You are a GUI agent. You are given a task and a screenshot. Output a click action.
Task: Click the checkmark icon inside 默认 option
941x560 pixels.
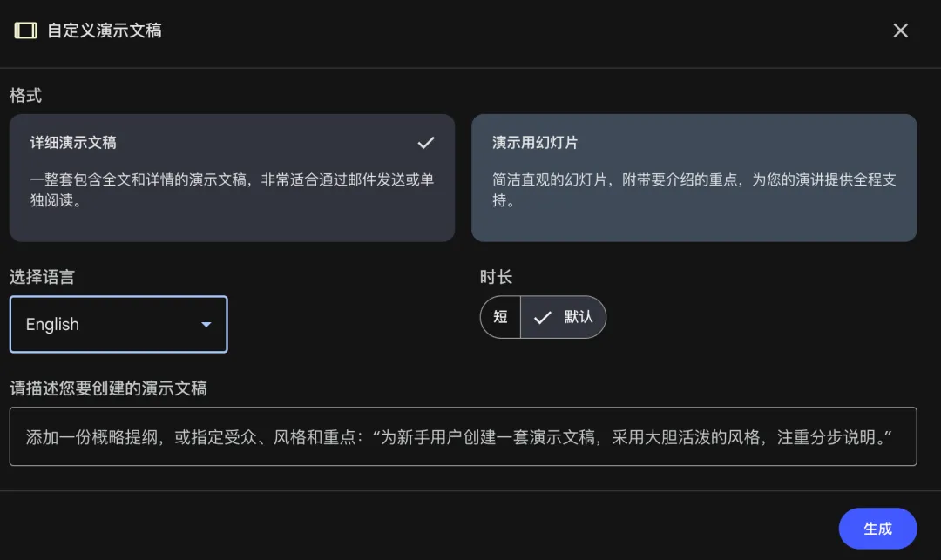(x=542, y=317)
